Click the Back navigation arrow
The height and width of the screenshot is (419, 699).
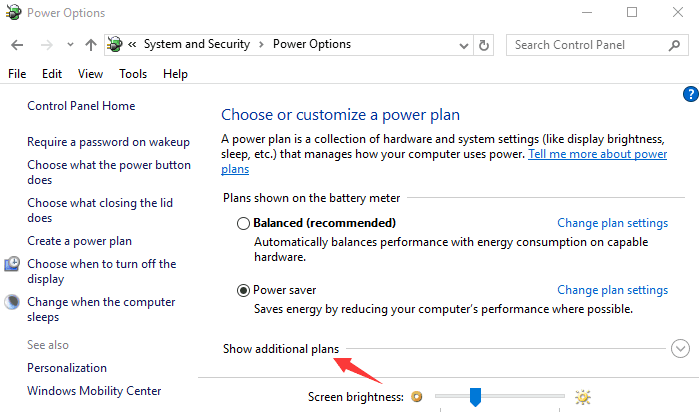pos(17,45)
